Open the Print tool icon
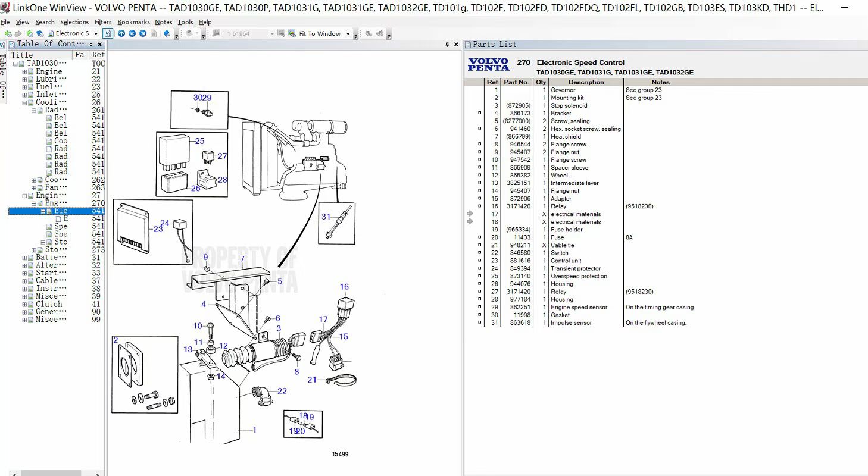Screen dimensions: 868x476 point(189,33)
